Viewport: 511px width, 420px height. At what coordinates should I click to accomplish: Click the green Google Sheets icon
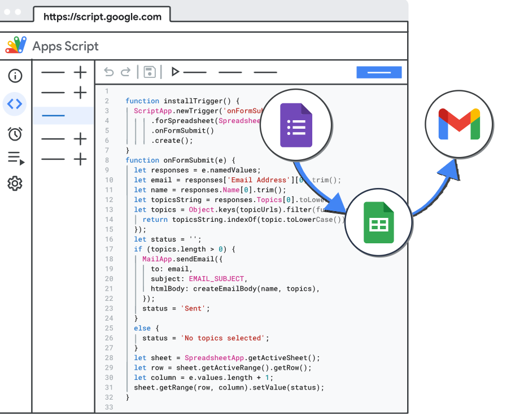379,222
